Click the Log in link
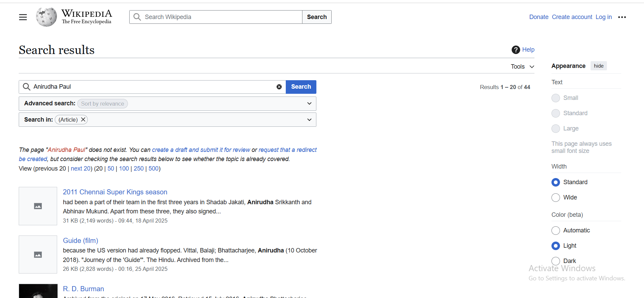The width and height of the screenshot is (644, 298). (604, 17)
